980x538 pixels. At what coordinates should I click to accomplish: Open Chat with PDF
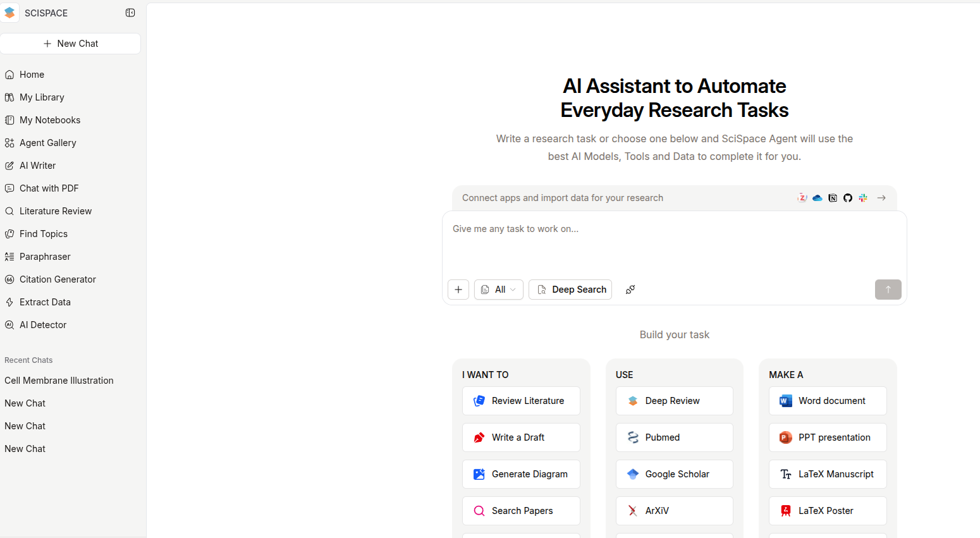click(x=49, y=188)
